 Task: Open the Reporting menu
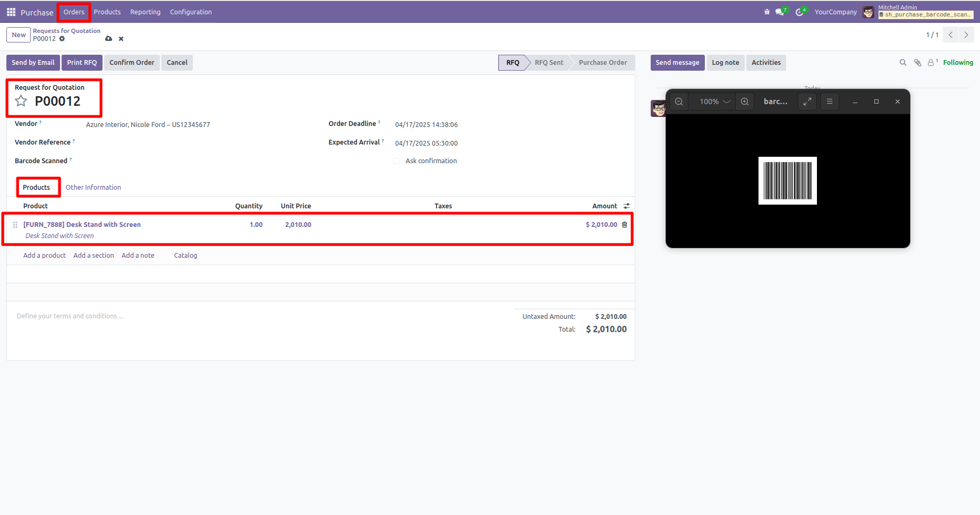click(146, 12)
